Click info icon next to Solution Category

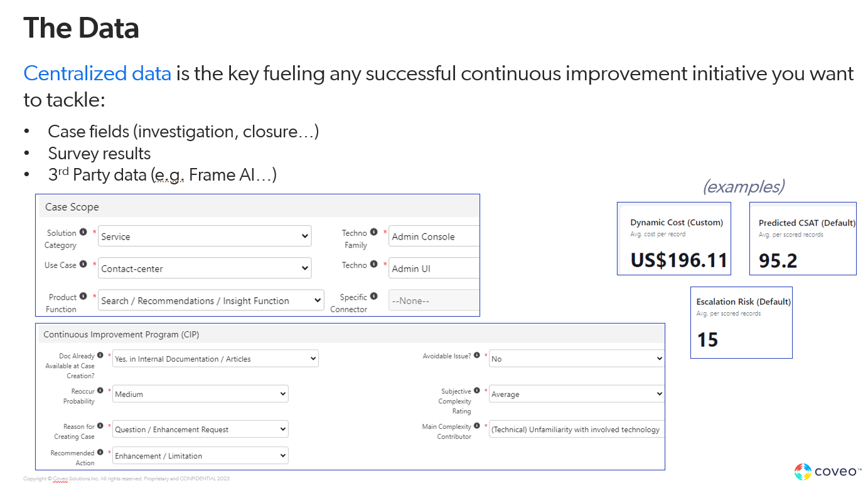point(83,233)
